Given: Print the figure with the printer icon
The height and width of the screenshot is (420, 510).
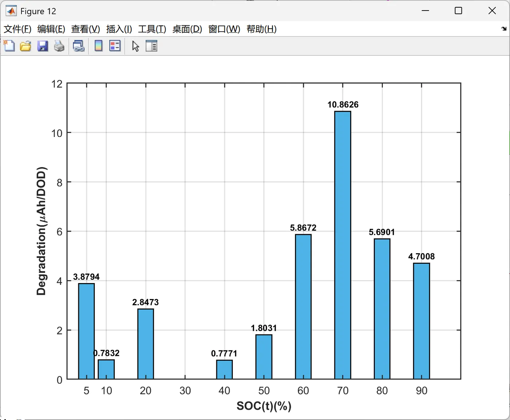Looking at the screenshot, I should coord(59,46).
